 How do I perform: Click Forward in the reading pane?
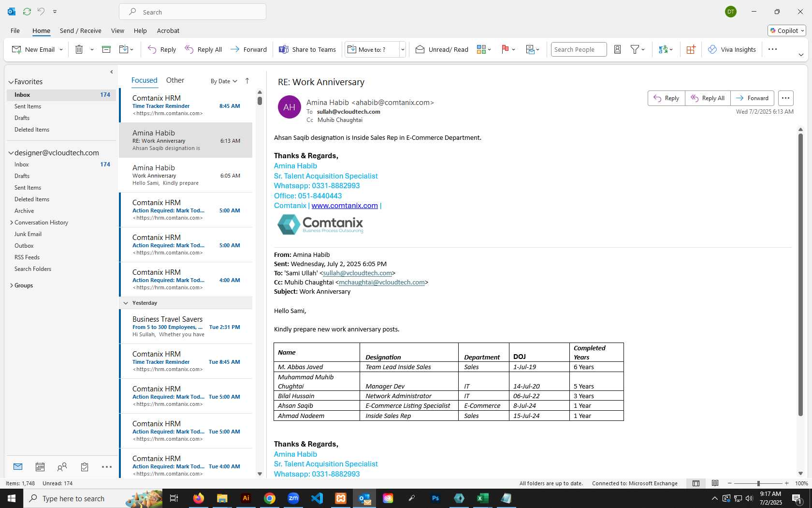(x=752, y=98)
